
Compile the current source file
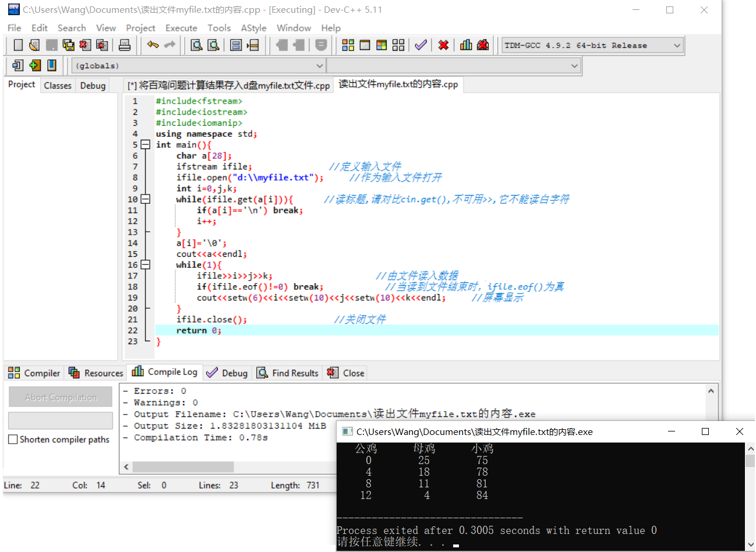pyautogui.click(x=348, y=45)
